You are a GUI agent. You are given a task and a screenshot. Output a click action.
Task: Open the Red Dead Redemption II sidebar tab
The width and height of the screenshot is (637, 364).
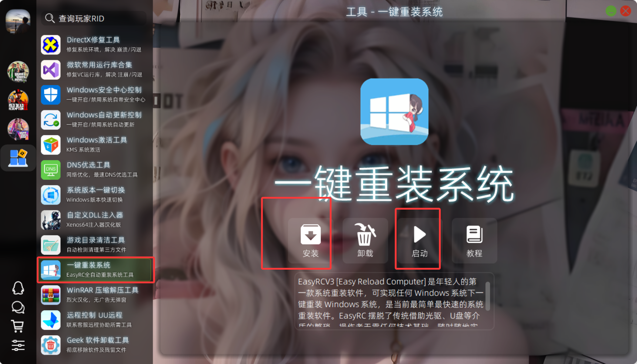click(x=18, y=100)
